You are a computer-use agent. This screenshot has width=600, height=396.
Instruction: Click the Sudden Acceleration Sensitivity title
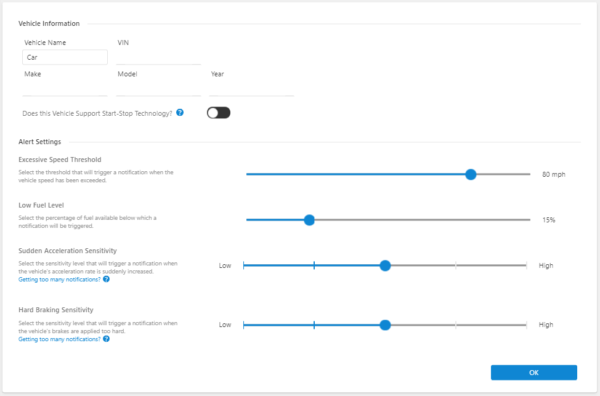67,251
